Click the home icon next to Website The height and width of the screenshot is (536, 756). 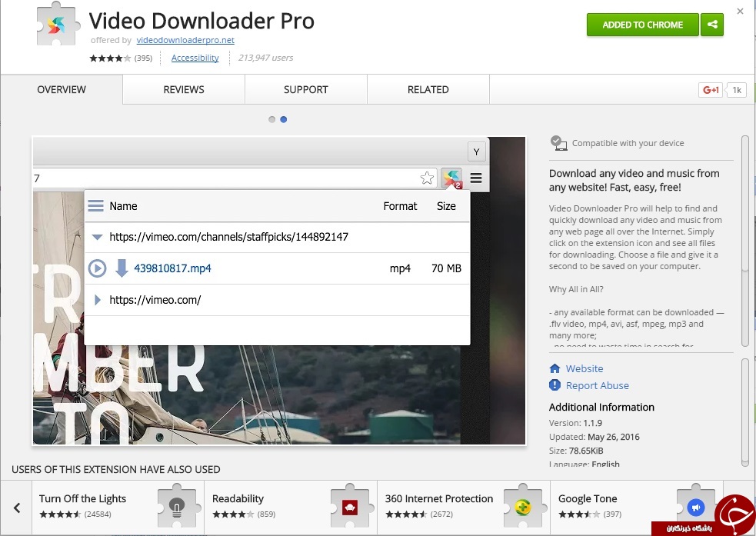click(x=555, y=369)
